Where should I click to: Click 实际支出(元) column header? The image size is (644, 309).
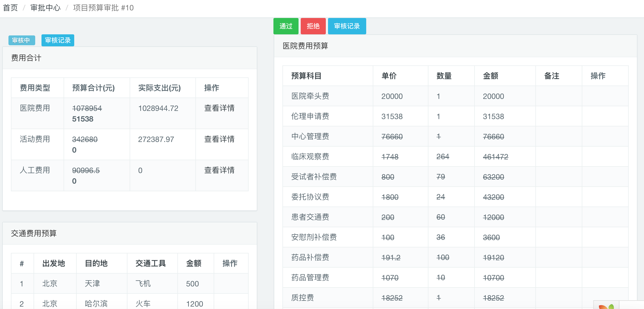pos(159,88)
